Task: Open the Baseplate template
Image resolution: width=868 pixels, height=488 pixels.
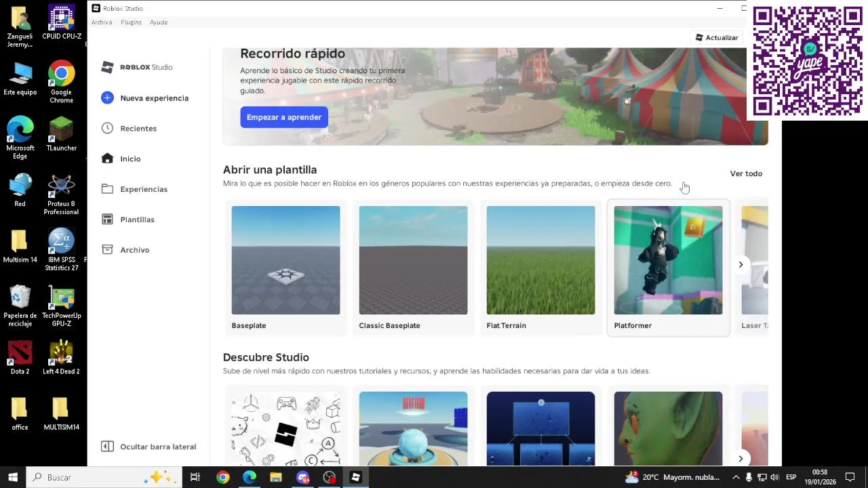Action: tap(285, 268)
